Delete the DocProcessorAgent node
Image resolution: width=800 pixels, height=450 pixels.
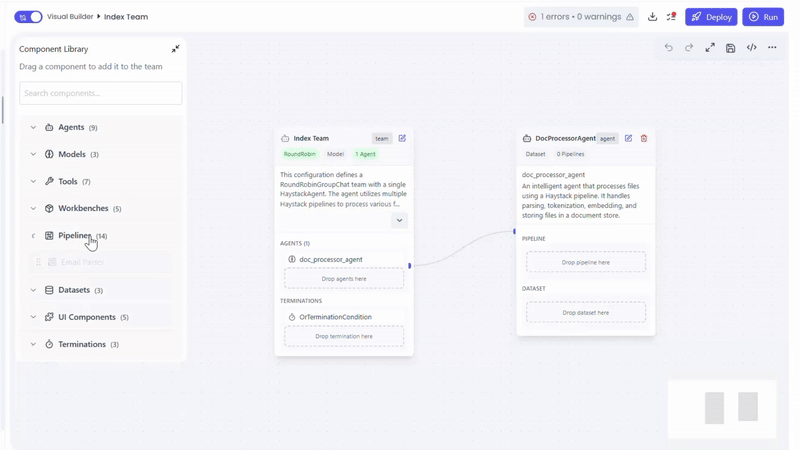(x=644, y=139)
